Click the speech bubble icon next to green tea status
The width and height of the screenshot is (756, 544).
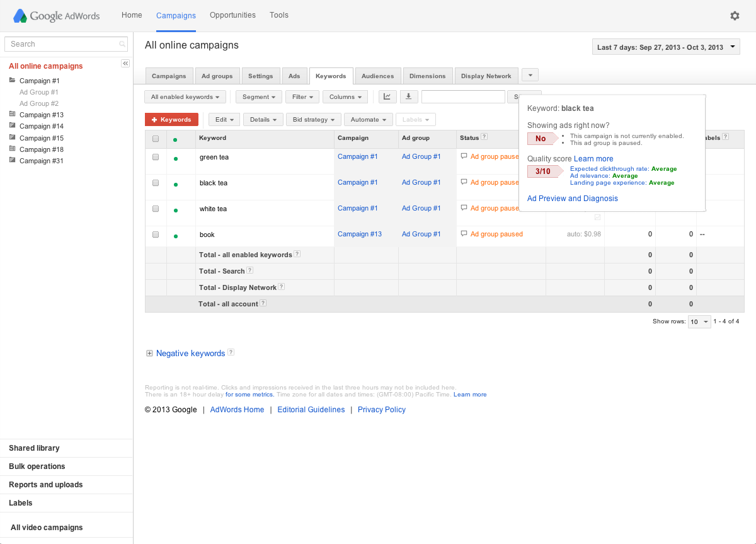click(464, 156)
